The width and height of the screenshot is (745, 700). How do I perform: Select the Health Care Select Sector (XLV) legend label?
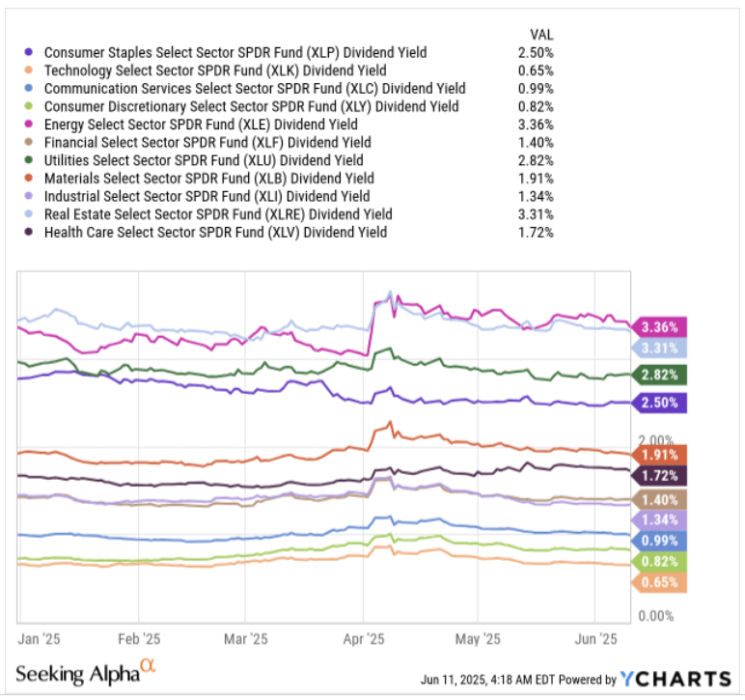tap(215, 232)
